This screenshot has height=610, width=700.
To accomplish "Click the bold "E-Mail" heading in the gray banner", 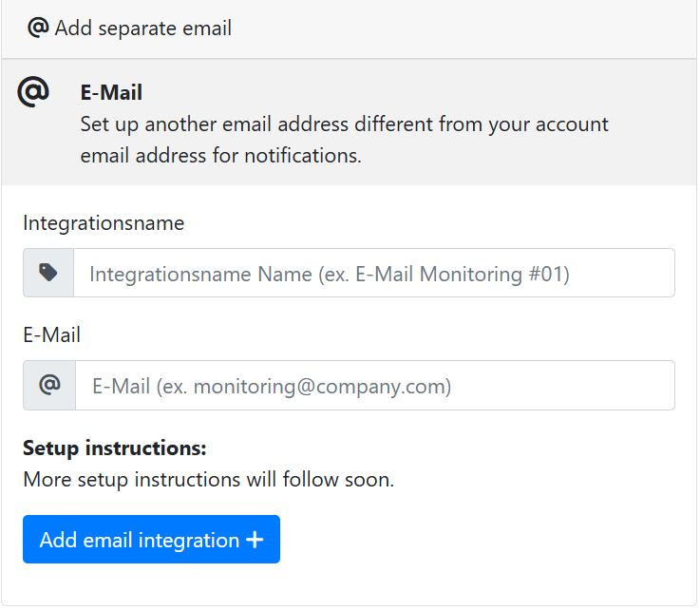I will (111, 93).
